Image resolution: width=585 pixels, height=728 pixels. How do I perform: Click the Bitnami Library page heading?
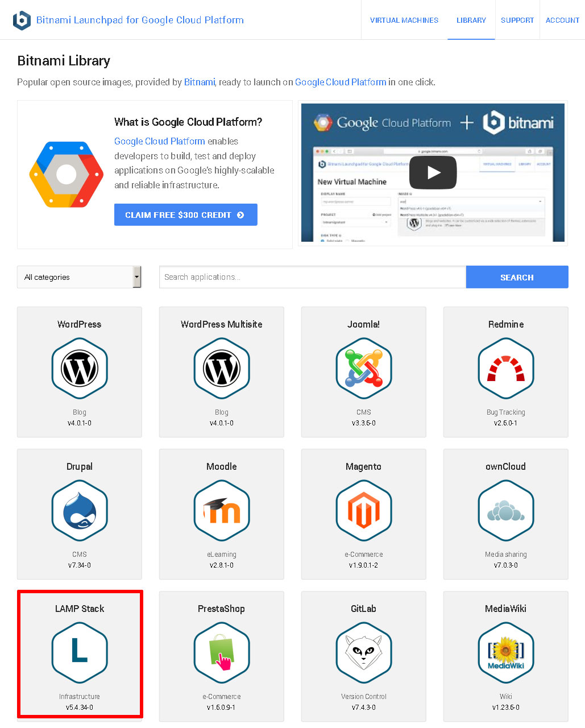click(x=64, y=61)
